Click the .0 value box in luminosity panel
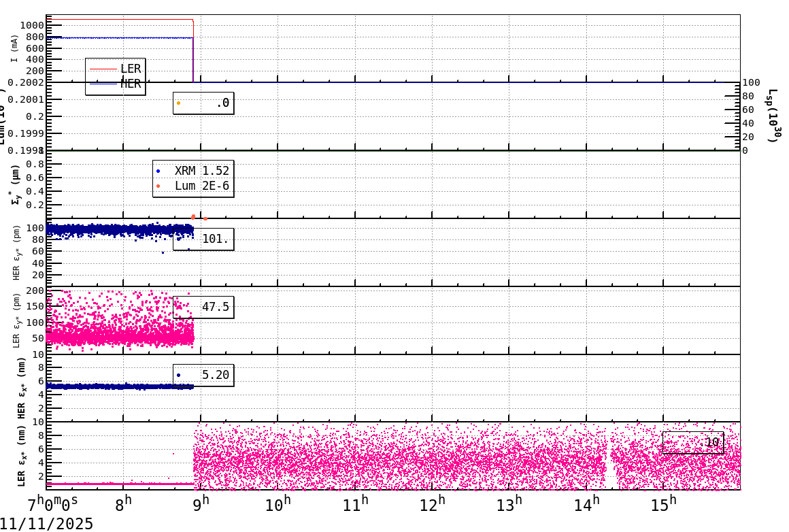Viewport: 789px width, 532px height. pos(203,103)
